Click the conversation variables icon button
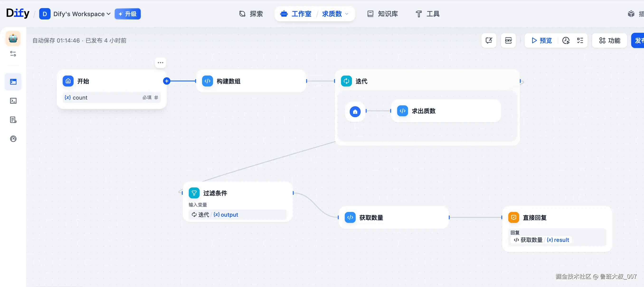 [x=489, y=41]
